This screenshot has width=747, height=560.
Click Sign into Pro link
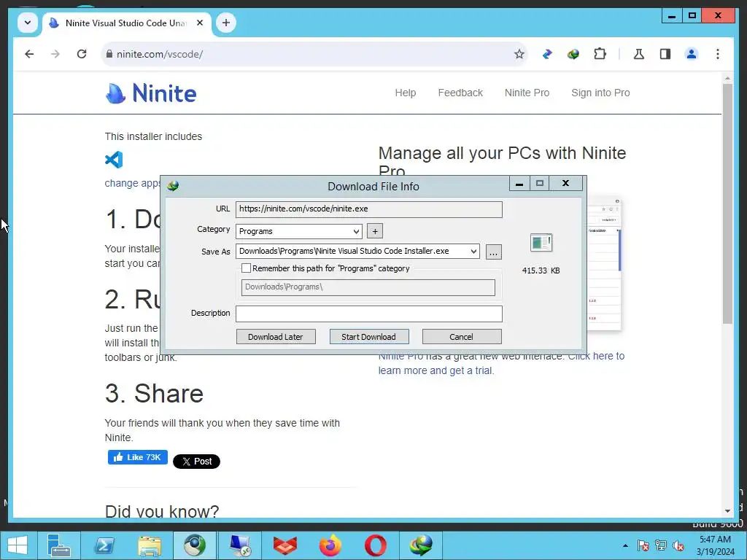point(600,93)
